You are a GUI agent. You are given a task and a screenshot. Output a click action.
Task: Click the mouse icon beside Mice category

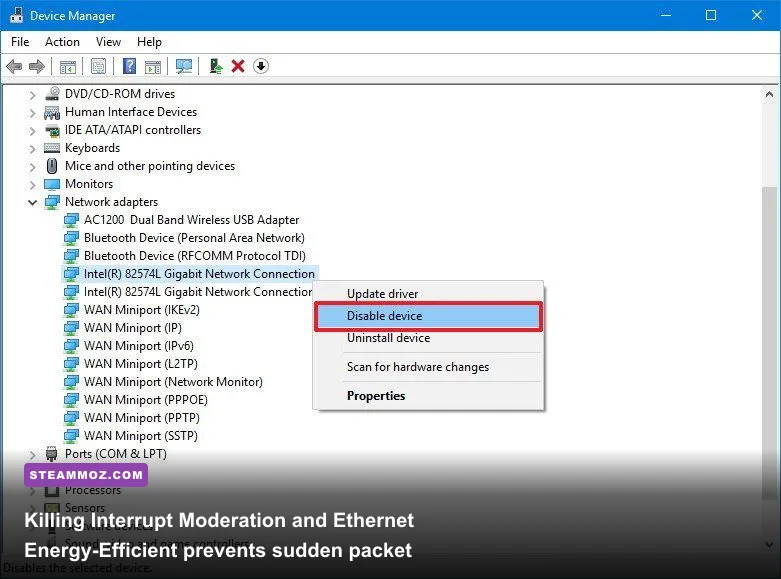tap(52, 166)
